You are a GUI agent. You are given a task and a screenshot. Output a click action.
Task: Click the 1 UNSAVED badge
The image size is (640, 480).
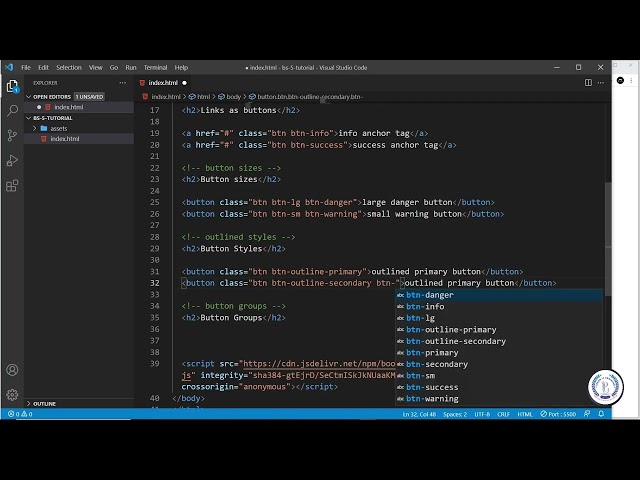89,97
